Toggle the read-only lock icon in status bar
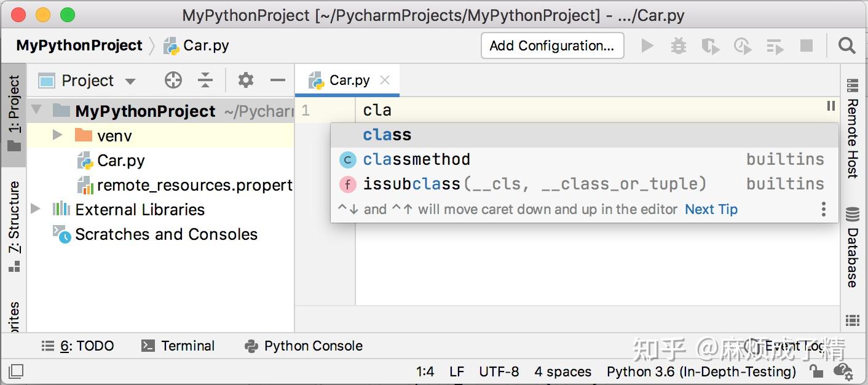868x385 pixels. [816, 371]
